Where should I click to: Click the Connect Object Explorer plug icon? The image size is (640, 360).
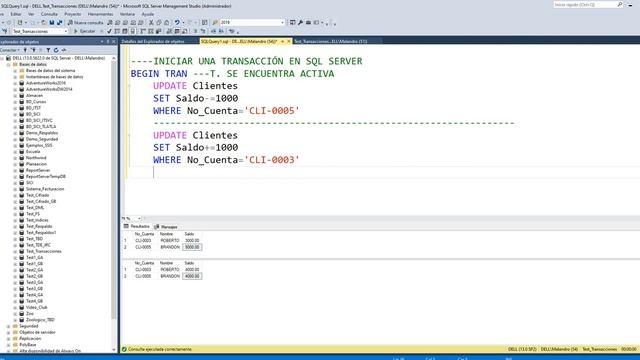point(25,50)
